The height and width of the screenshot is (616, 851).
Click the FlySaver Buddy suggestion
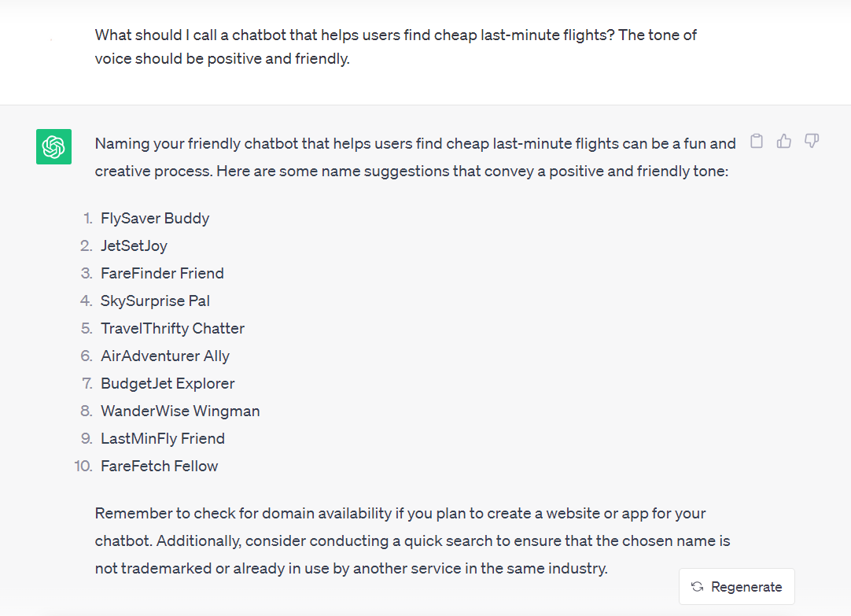click(x=155, y=218)
